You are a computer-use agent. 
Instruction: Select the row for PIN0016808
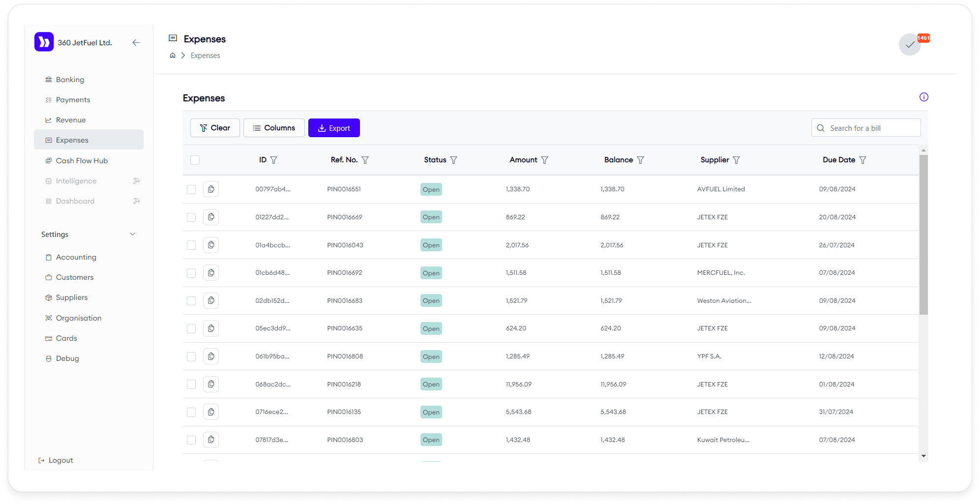191,356
